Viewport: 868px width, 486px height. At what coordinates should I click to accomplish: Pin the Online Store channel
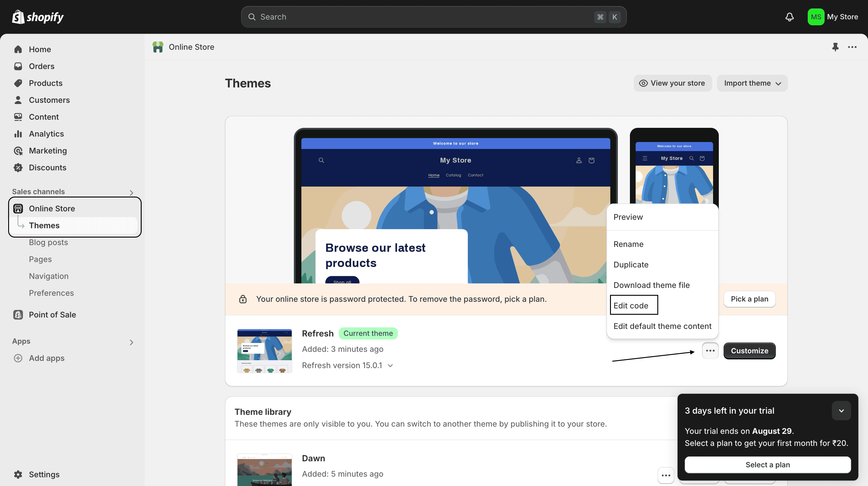click(835, 47)
